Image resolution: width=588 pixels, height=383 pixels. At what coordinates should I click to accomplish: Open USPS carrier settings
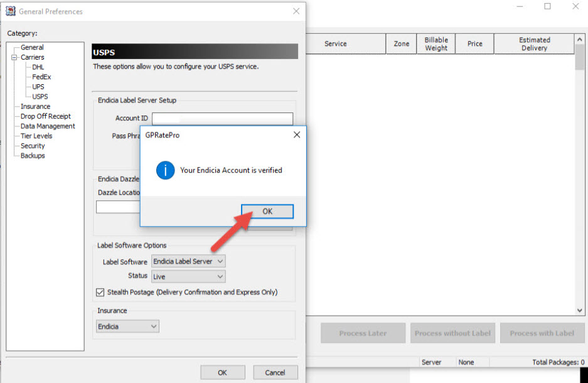click(x=40, y=97)
